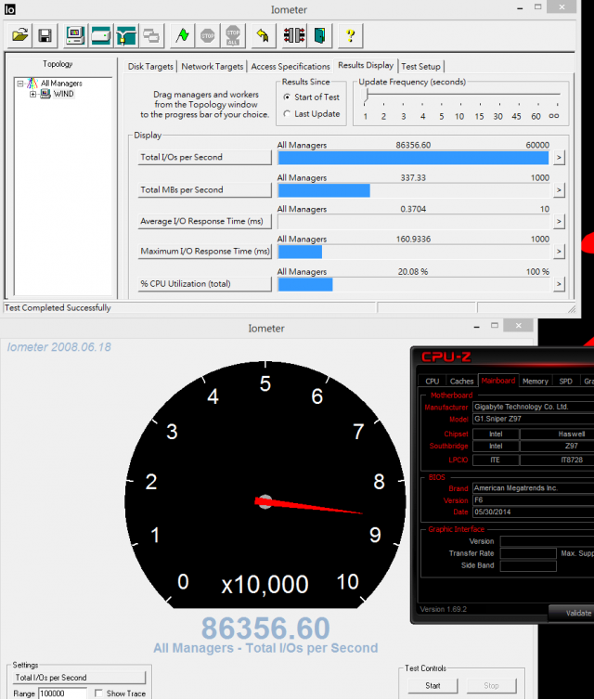Image resolution: width=594 pixels, height=700 pixels.
Task: Select the Last Update radio button
Action: pyautogui.click(x=288, y=114)
